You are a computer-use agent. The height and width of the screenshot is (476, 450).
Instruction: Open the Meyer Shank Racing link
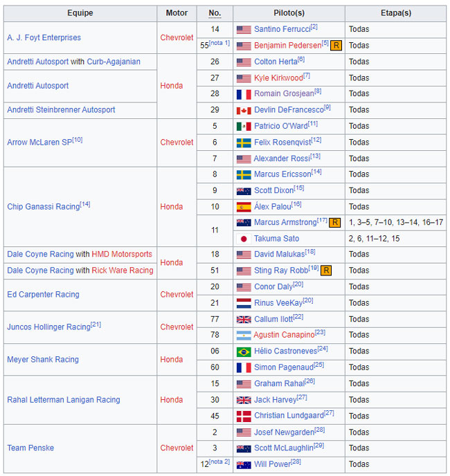43,360
